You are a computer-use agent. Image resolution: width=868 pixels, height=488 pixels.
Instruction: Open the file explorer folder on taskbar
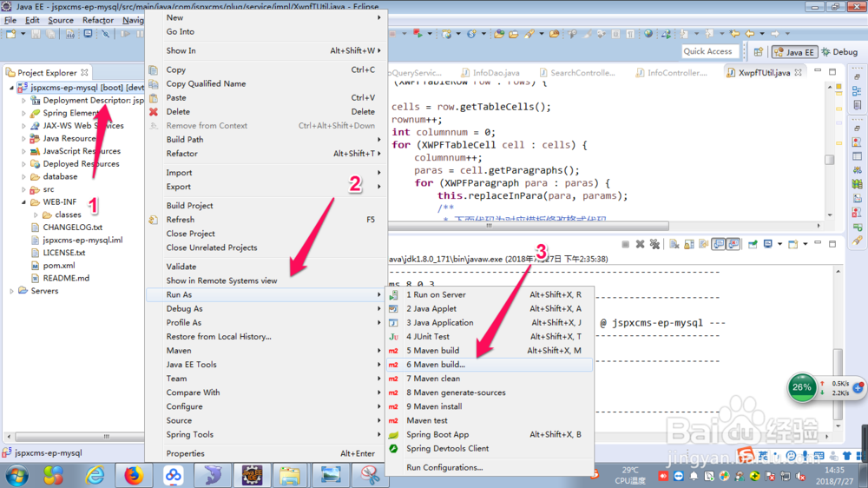(290, 475)
